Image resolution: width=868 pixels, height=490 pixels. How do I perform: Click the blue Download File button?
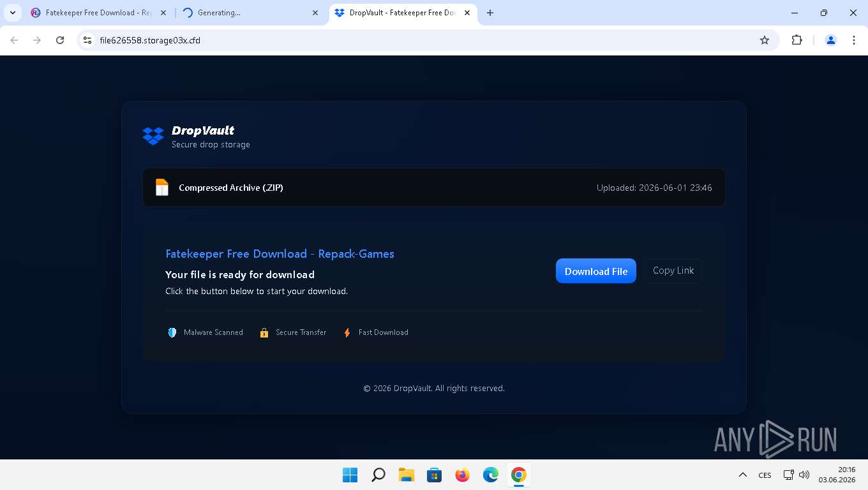595,271
